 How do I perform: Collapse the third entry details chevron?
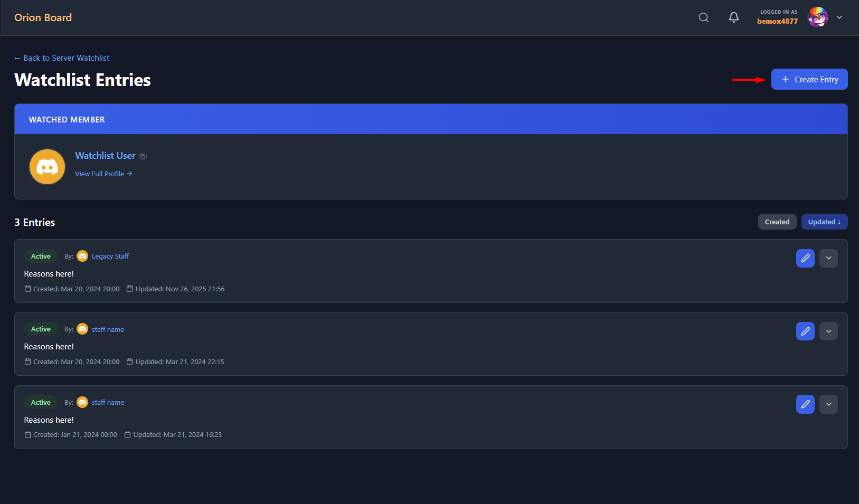(828, 404)
